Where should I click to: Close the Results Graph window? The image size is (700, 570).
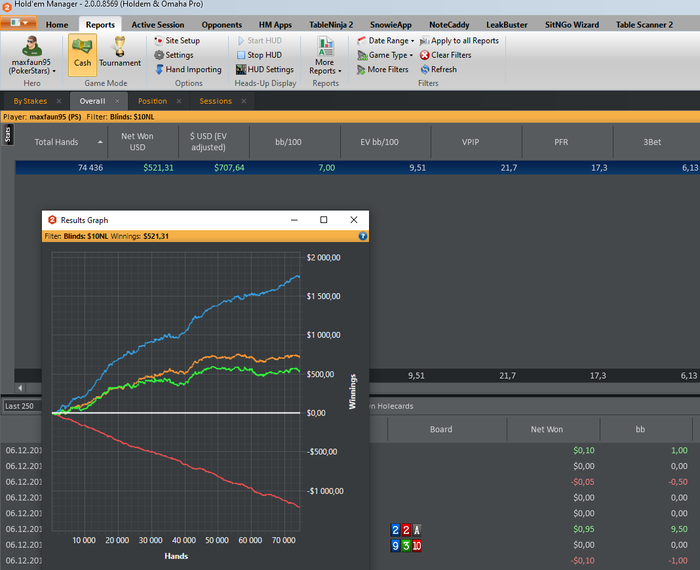click(x=354, y=220)
